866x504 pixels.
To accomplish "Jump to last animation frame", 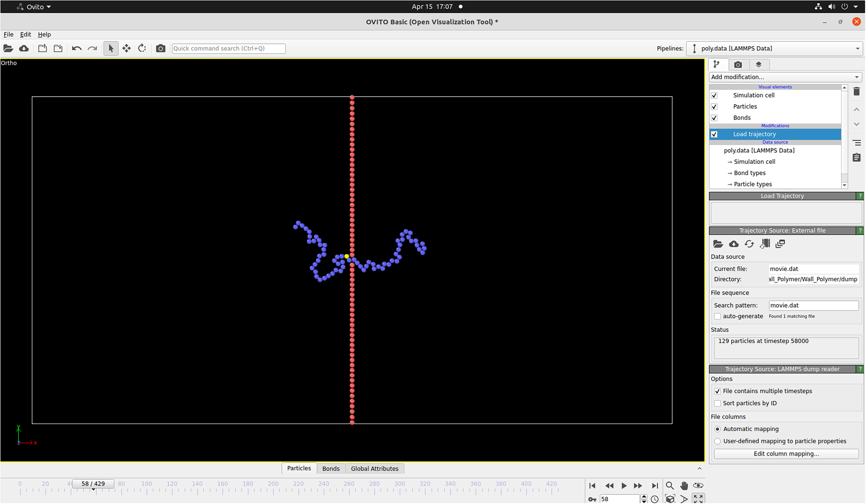I will click(655, 486).
